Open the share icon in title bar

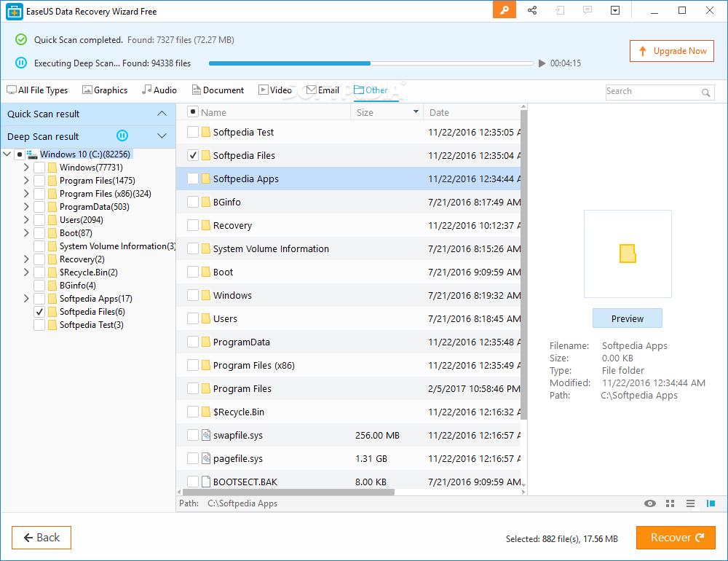click(x=532, y=10)
